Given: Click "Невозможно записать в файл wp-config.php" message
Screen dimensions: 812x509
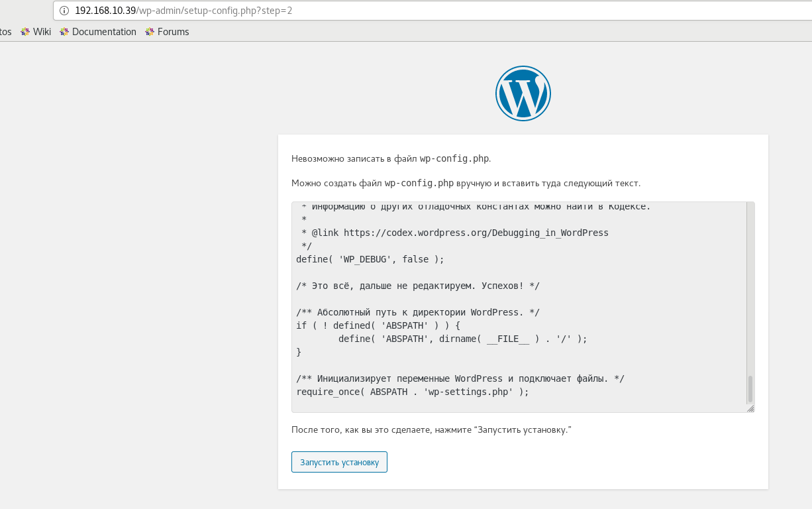Looking at the screenshot, I should tap(391, 158).
